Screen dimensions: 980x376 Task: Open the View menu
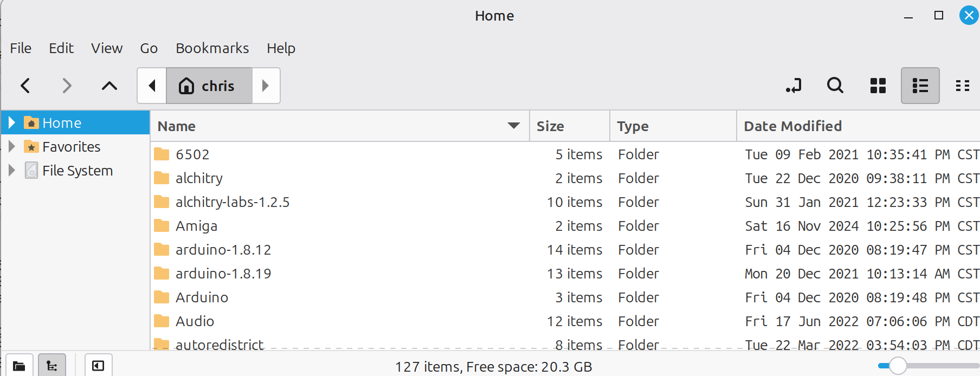[107, 48]
